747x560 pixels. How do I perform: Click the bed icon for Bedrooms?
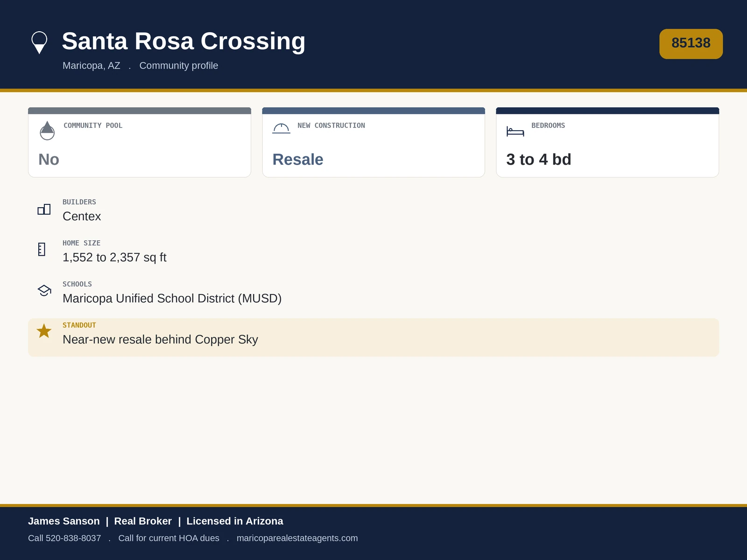(515, 132)
